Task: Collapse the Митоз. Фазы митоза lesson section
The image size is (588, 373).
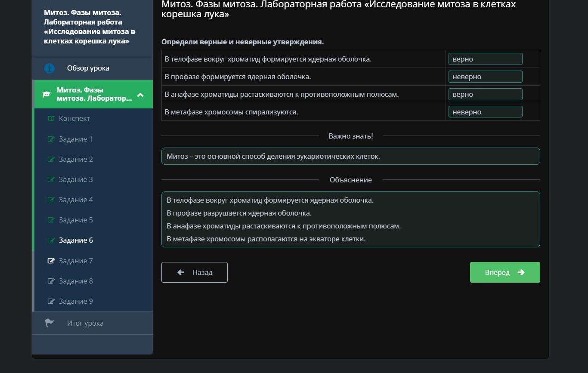Action: click(x=140, y=95)
